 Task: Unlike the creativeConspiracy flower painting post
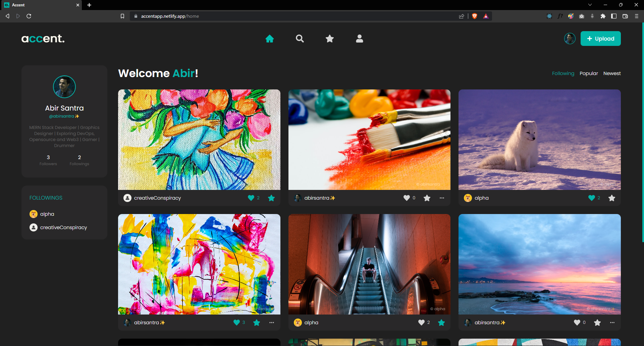point(251,198)
